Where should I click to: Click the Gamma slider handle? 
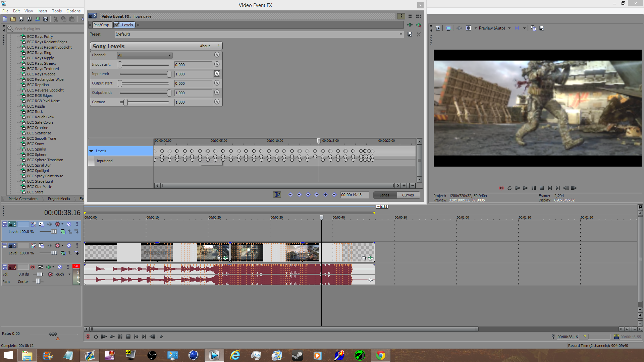[125, 102]
